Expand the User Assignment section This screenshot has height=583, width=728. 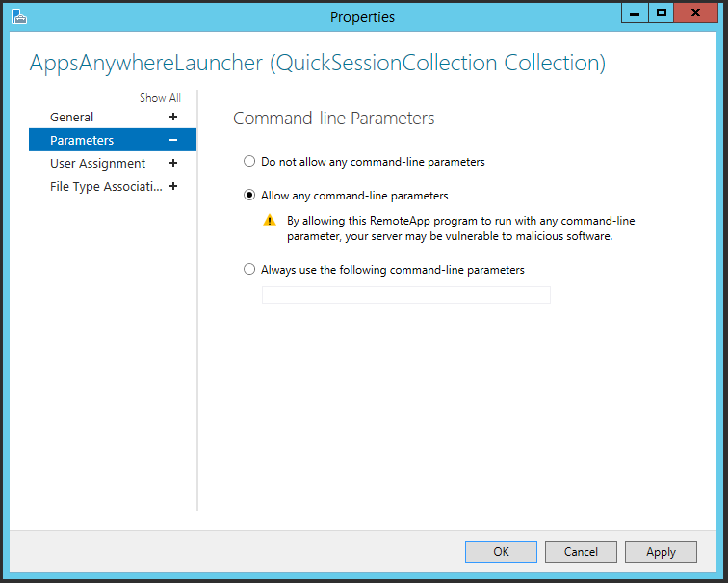point(173,164)
